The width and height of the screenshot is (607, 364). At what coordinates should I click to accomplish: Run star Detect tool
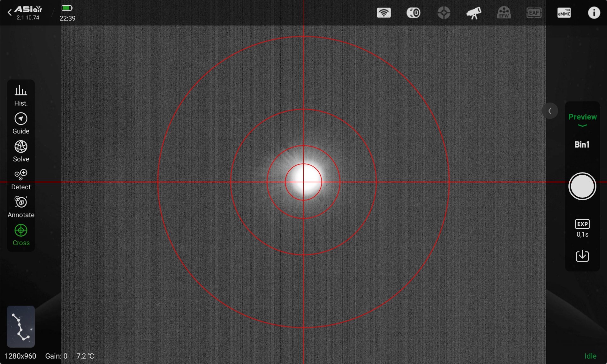[21, 179]
